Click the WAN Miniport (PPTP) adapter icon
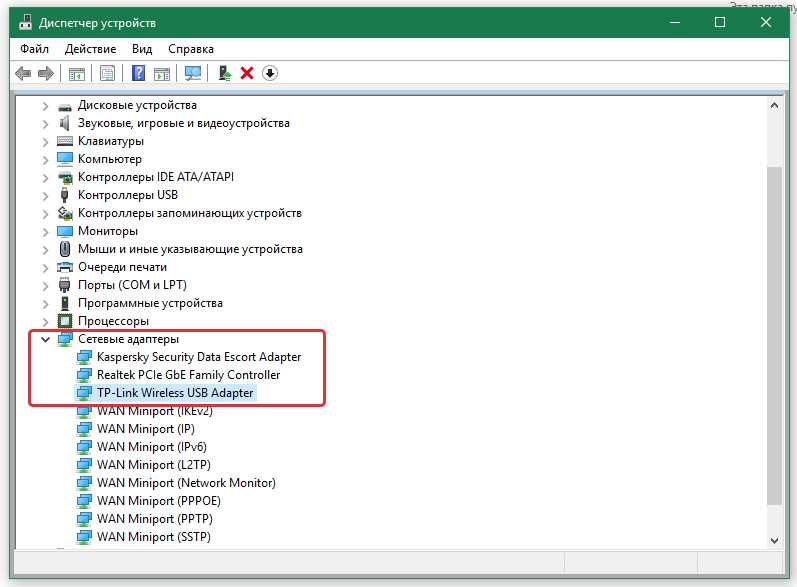The image size is (797, 587). click(x=84, y=519)
